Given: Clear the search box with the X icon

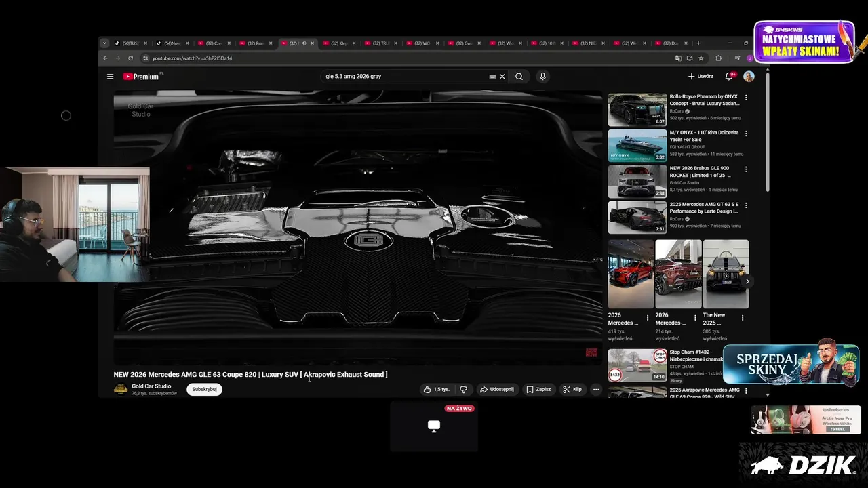Looking at the screenshot, I should point(502,77).
